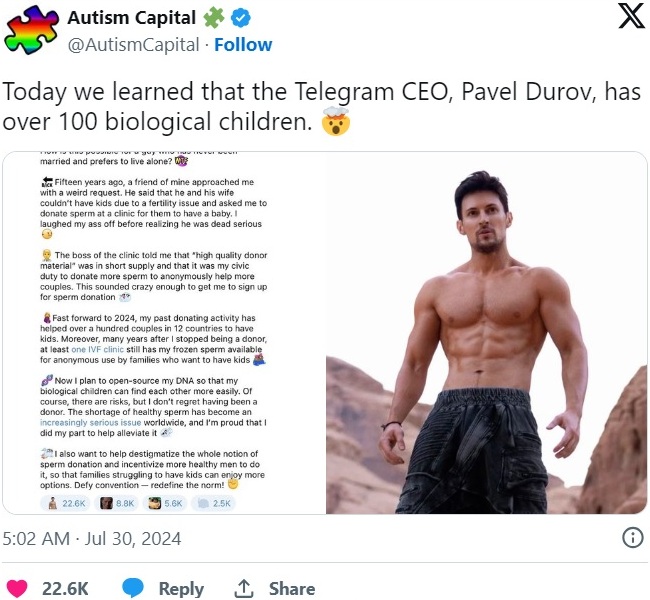The image size is (650, 600).
Task: Click the Share arrow icon
Action: pyautogui.click(x=243, y=588)
